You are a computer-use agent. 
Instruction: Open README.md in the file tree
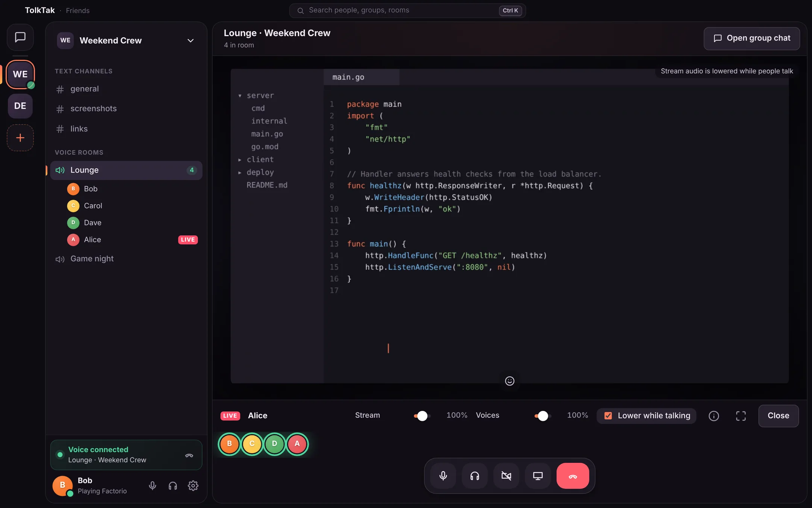pos(267,185)
